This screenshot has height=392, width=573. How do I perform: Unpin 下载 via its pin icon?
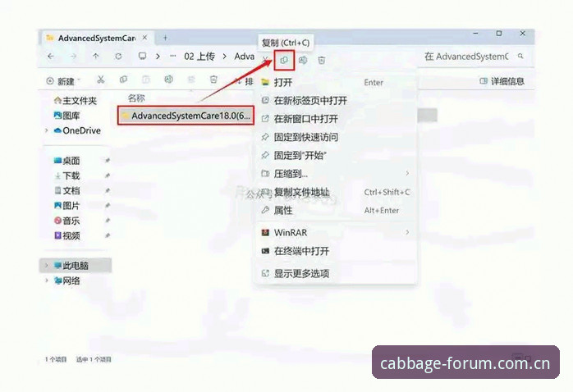point(108,175)
